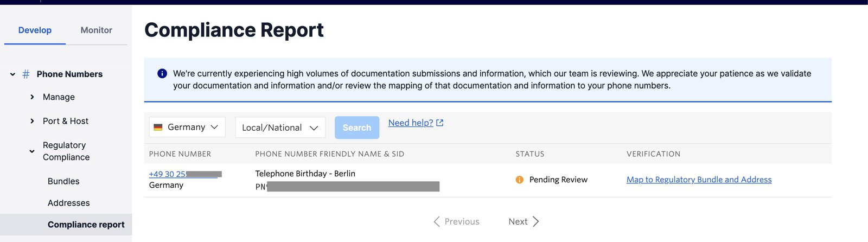
Task: Collapse the Phone Numbers section chevron
Action: pyautogui.click(x=12, y=74)
